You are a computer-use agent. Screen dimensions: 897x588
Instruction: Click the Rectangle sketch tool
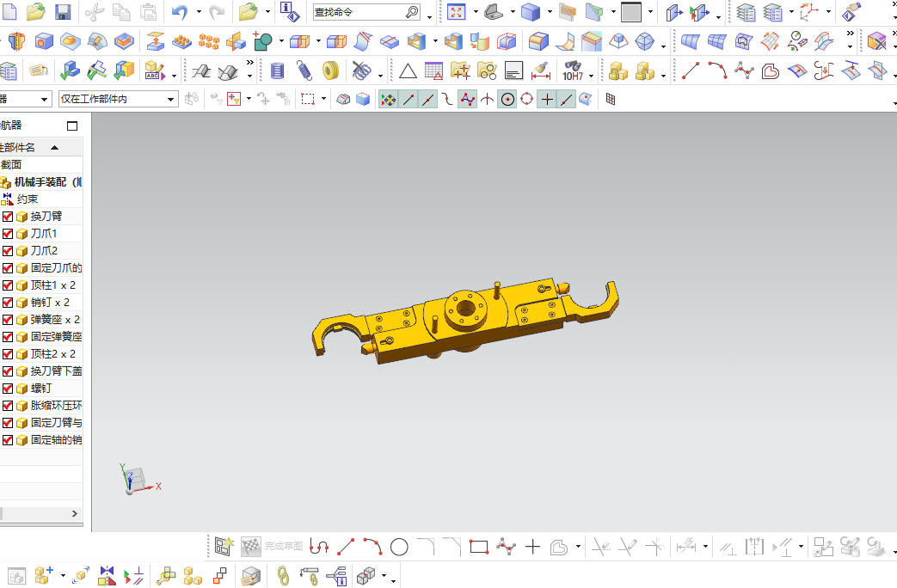pos(479,548)
